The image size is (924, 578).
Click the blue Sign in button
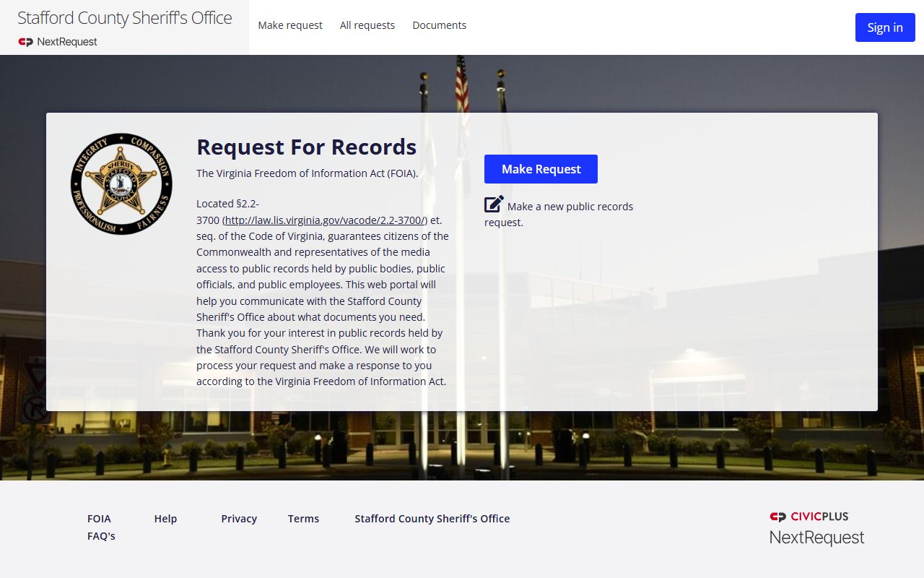(x=885, y=27)
